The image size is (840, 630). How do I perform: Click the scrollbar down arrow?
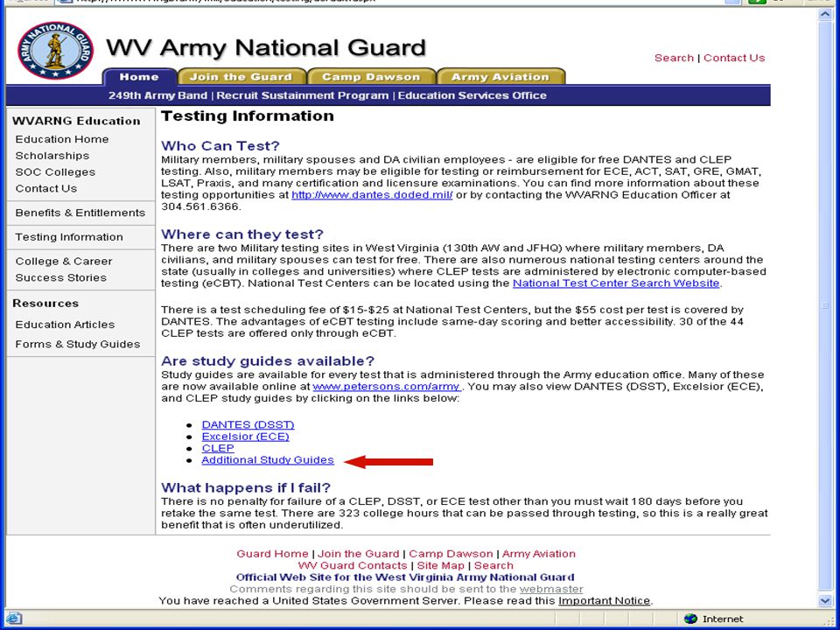point(825,601)
